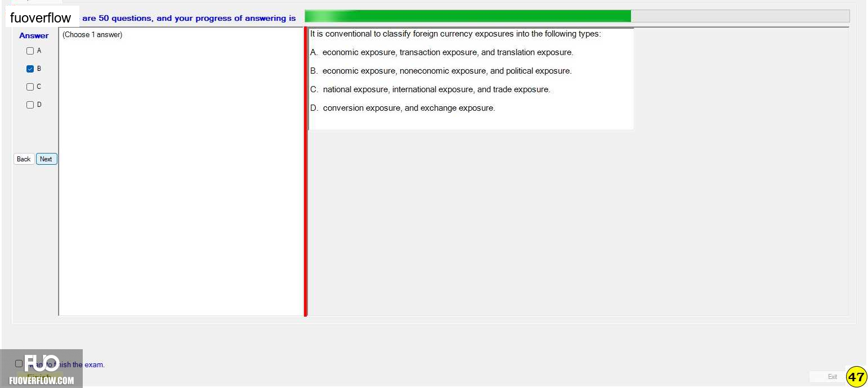
Task: Tick answer option C checkbox
Action: [x=30, y=87]
